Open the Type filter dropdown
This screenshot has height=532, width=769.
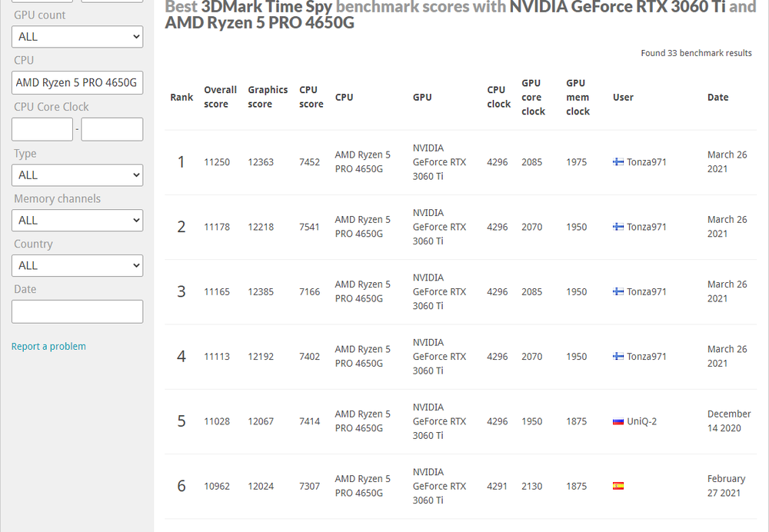click(x=77, y=175)
